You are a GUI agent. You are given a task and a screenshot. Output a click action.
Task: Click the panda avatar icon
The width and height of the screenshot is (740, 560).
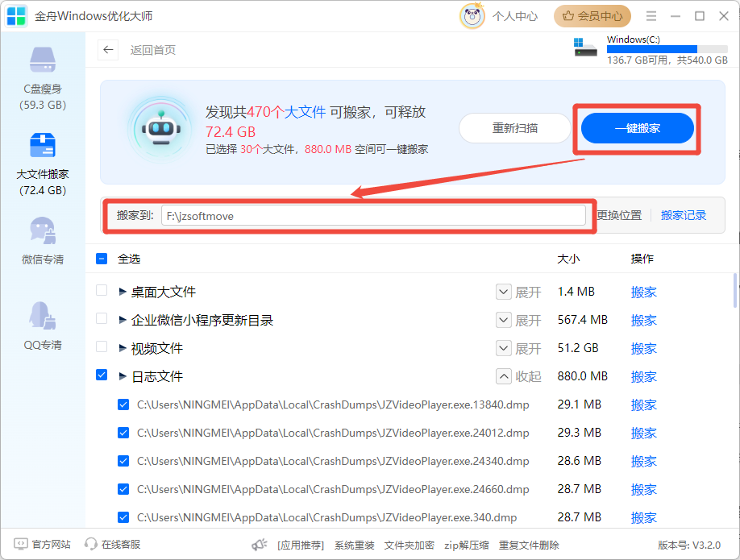472,16
